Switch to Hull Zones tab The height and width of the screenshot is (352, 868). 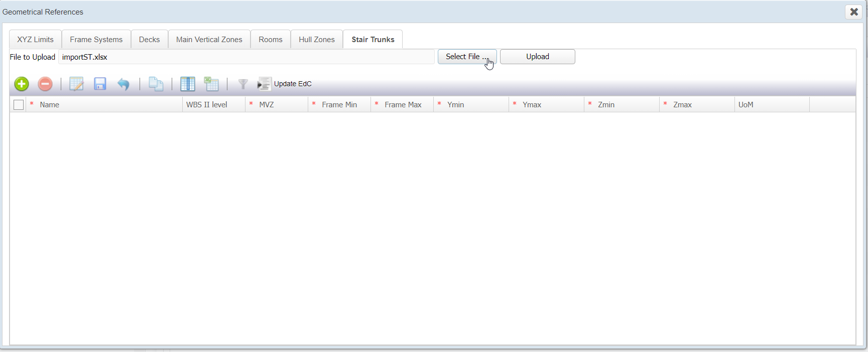317,39
